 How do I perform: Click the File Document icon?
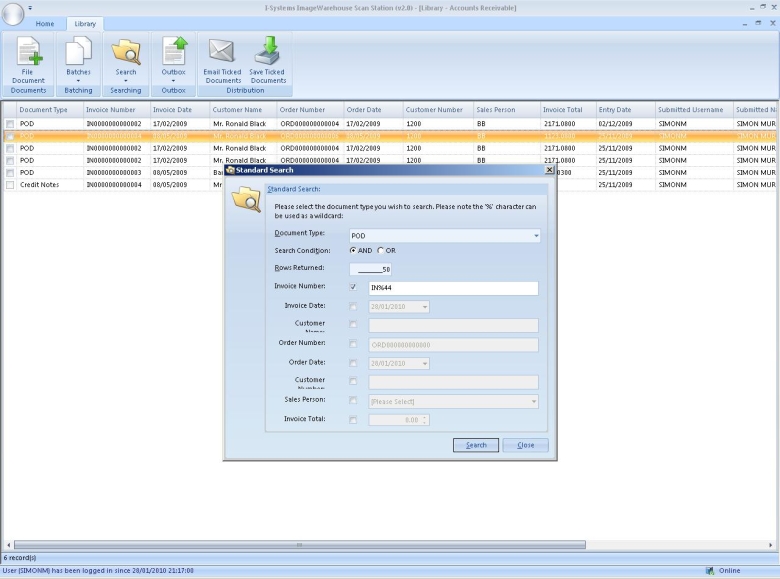pos(28,52)
